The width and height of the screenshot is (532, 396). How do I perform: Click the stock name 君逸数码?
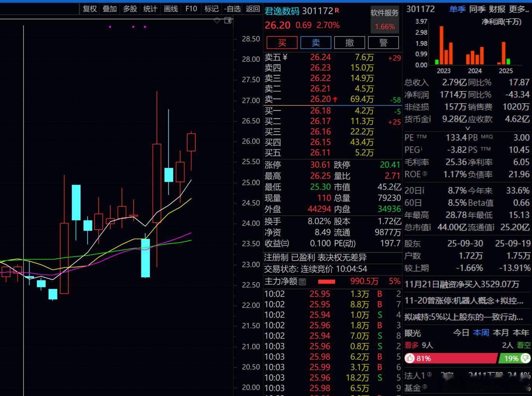pos(282,11)
